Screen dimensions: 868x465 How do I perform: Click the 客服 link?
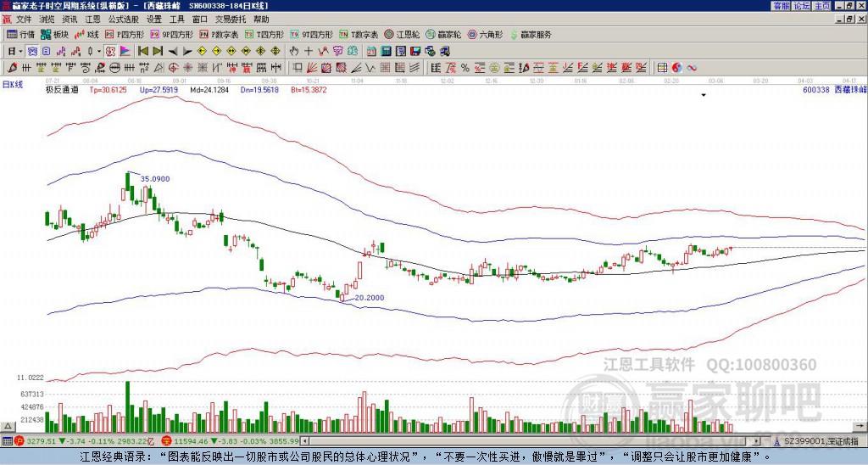pyautogui.click(x=781, y=6)
